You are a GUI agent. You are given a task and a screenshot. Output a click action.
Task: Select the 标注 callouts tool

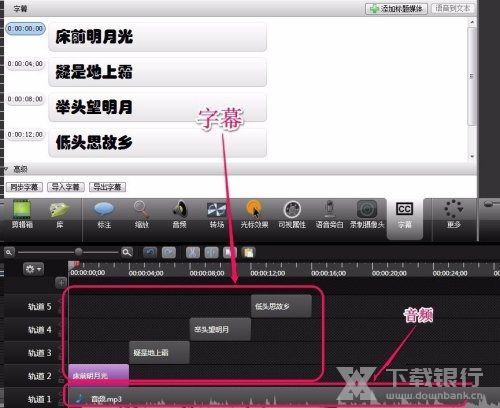coord(104,214)
